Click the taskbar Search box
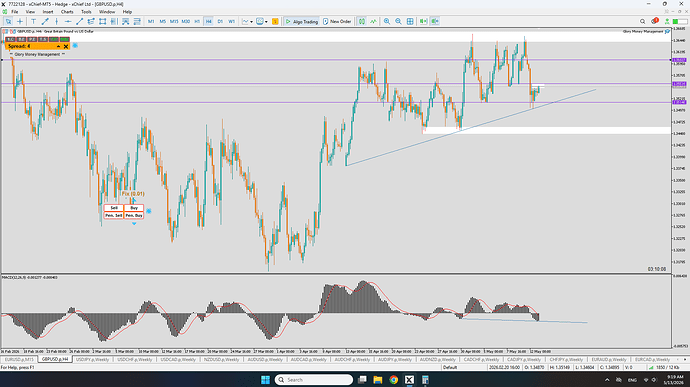Screen dimensions: 690x387 314,380
